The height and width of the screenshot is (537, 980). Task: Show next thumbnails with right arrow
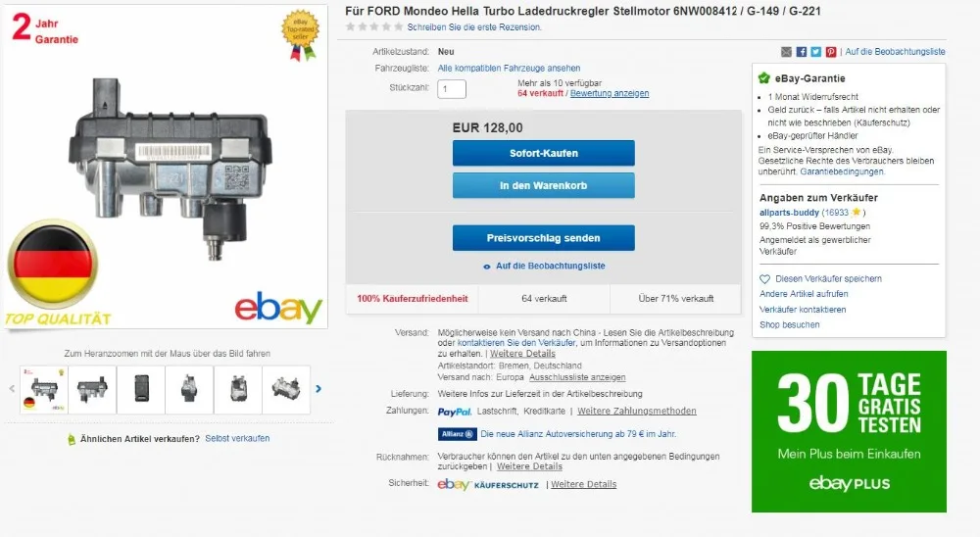pyautogui.click(x=318, y=389)
